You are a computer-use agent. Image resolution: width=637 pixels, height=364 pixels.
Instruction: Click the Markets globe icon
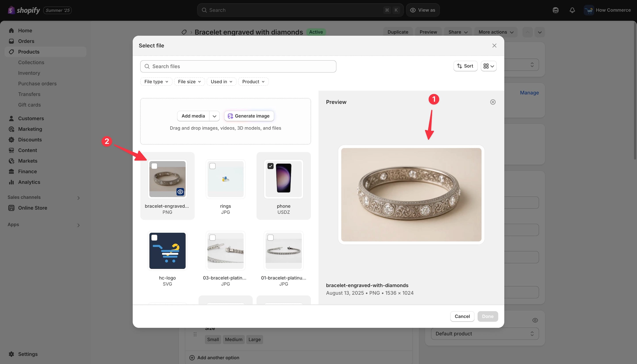(x=11, y=161)
